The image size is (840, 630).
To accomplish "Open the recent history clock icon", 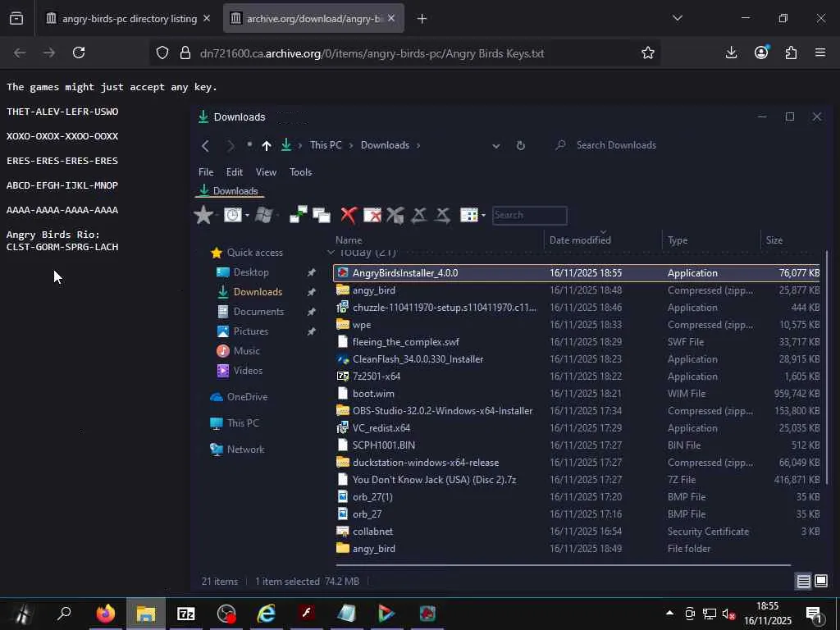I will pos(232,215).
